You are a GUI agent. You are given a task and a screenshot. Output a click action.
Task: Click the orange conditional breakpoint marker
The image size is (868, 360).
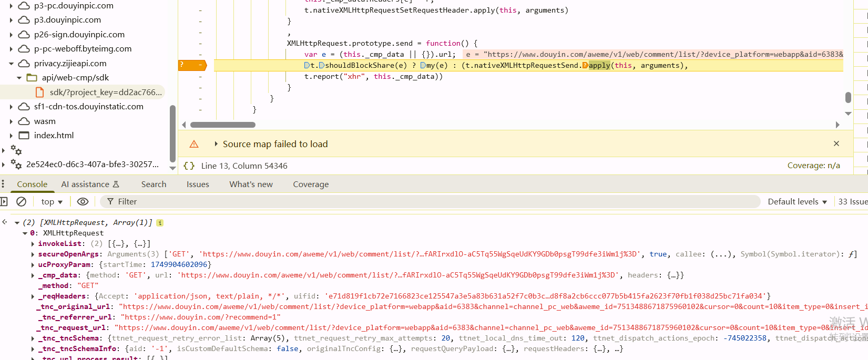coord(192,65)
